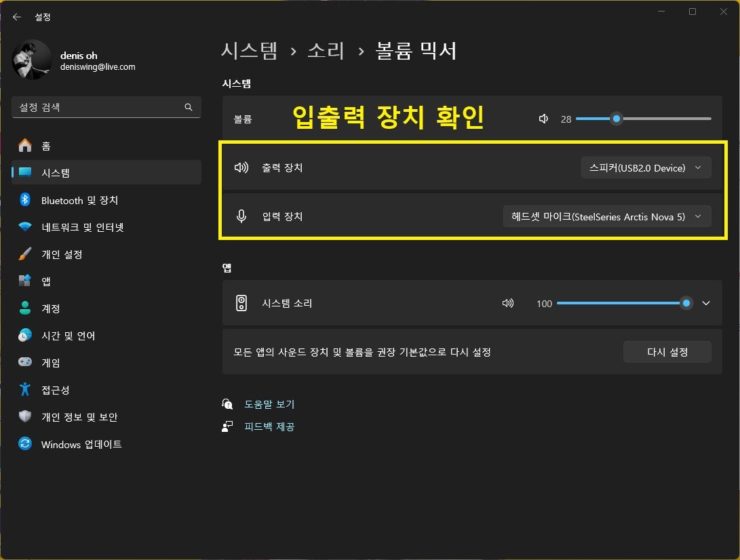This screenshot has height=560, width=740.
Task: Go to 네트워크 및 인터넷
Action: (x=106, y=227)
